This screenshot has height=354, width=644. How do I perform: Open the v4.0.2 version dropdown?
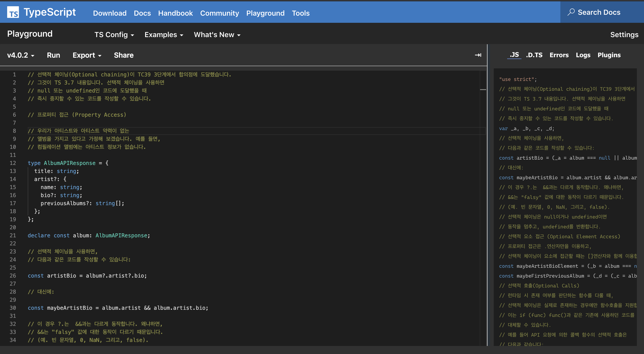tap(21, 55)
